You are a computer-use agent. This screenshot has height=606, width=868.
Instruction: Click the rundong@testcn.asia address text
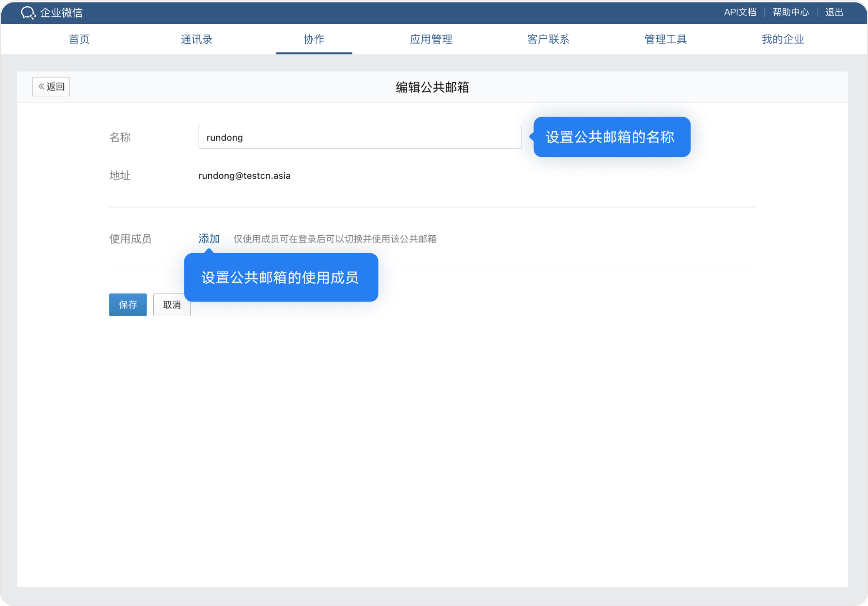point(244,176)
